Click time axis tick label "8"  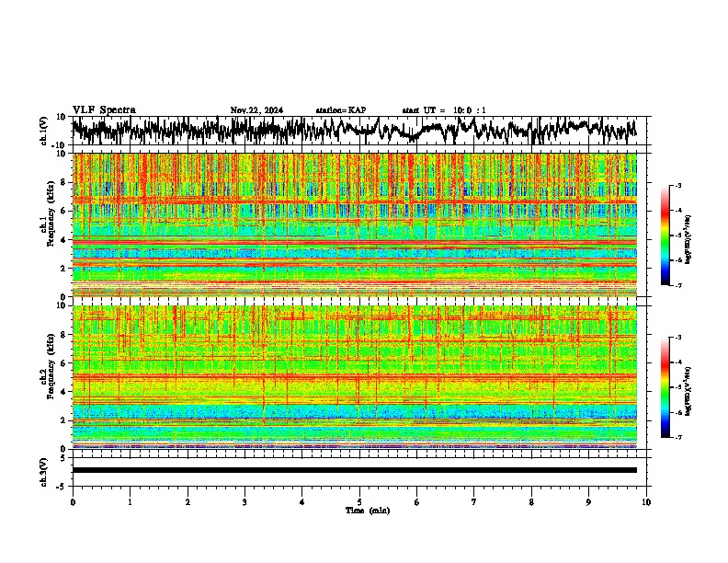coord(531,502)
